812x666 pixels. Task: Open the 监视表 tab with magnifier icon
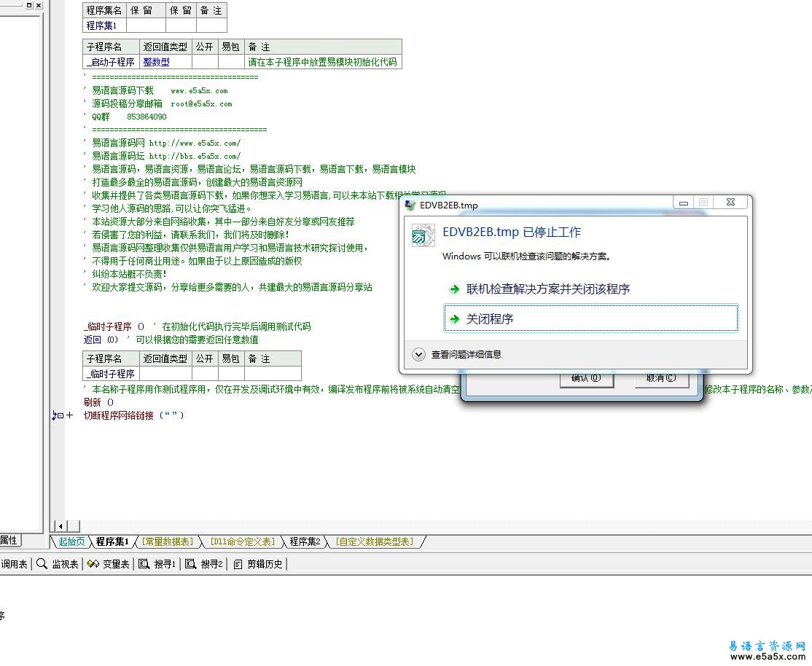pos(58,564)
